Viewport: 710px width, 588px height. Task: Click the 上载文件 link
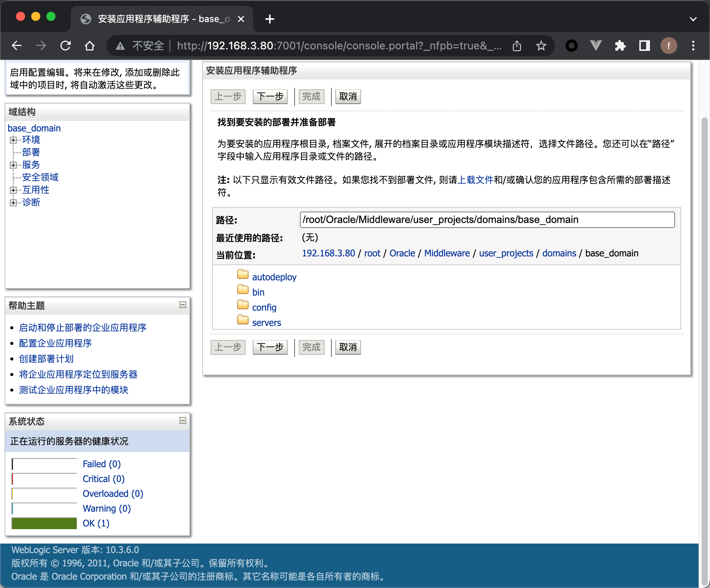coord(475,180)
